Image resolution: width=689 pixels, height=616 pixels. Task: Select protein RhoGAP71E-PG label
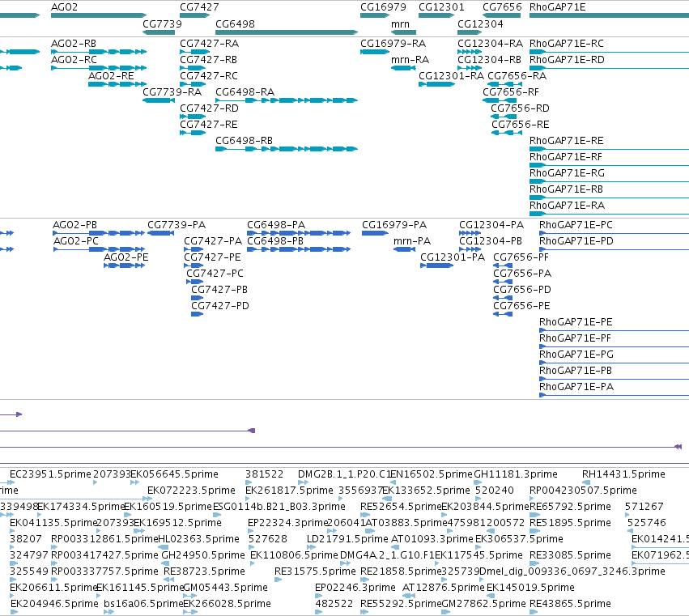point(576,354)
